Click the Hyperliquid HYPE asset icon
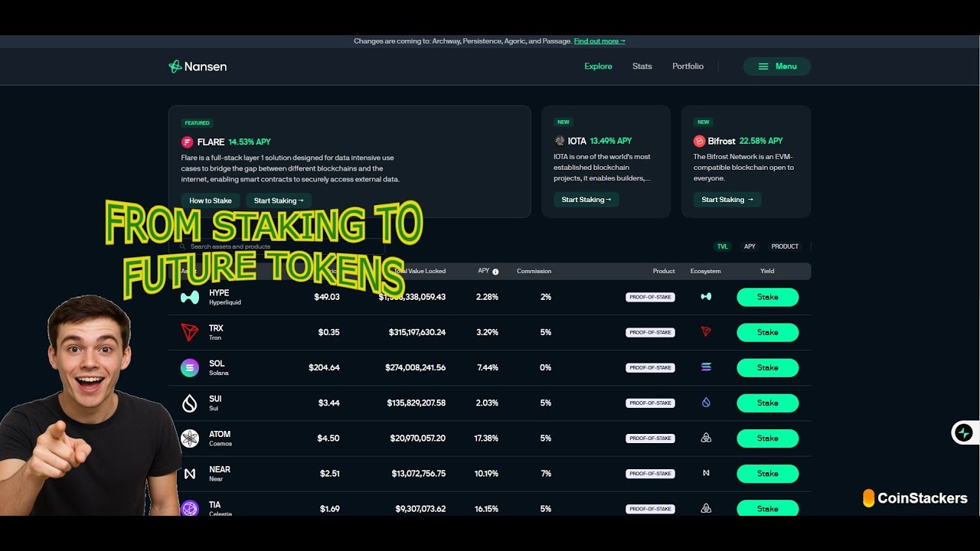Screen dimensions: 980x551 click(x=190, y=297)
